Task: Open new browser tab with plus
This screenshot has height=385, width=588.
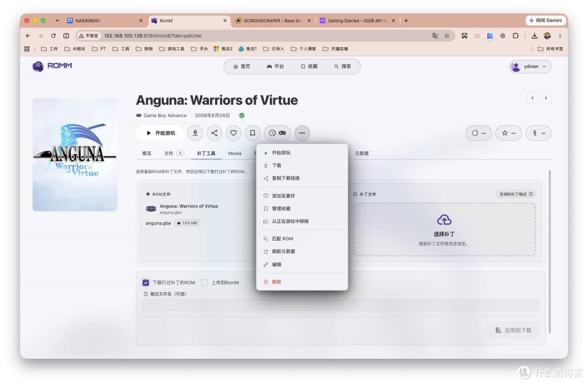Action: click(406, 21)
